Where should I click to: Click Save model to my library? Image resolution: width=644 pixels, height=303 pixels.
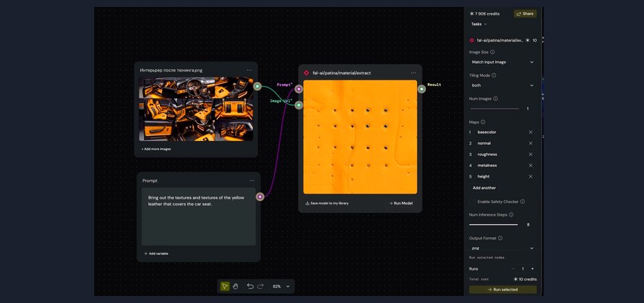327,203
